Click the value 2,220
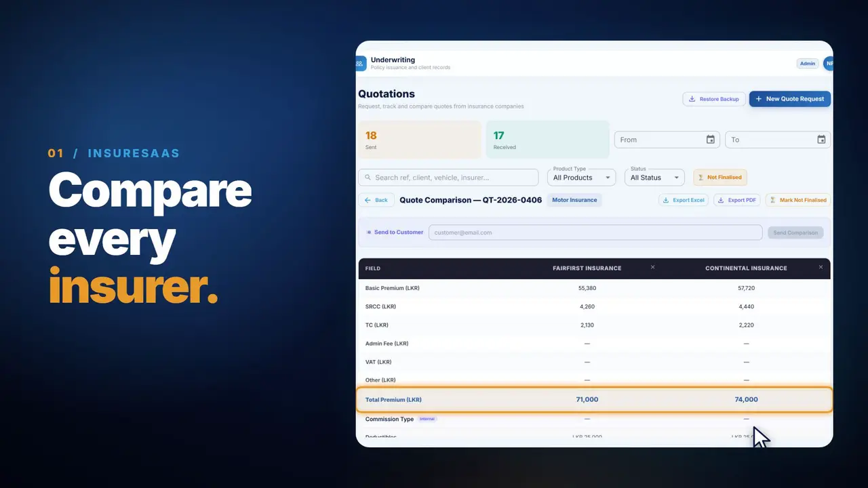Viewport: 868px width, 488px height. click(x=746, y=325)
